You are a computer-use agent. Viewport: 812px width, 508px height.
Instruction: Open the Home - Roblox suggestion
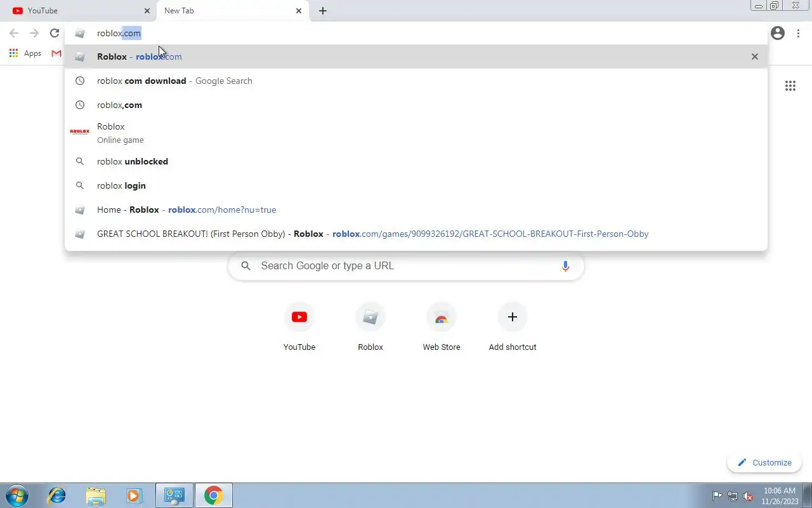point(416,210)
